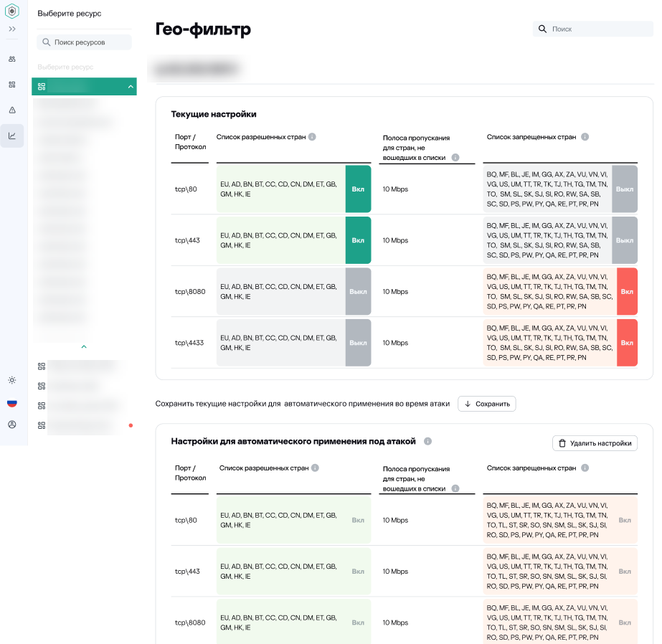662x644 pixels.
Task: Open the chart analytics icon in sidebar
Action: click(x=12, y=136)
